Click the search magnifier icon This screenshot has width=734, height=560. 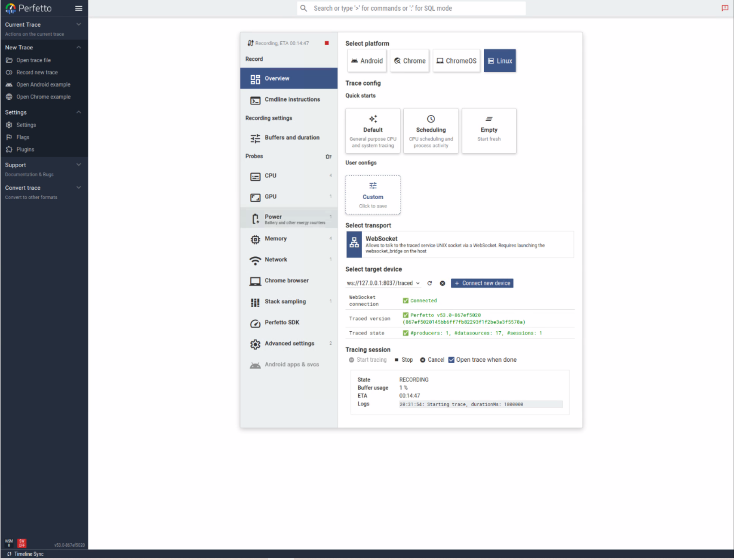point(304,8)
